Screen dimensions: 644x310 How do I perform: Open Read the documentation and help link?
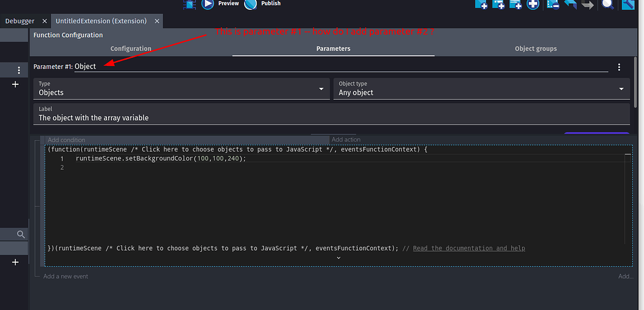pyautogui.click(x=469, y=248)
